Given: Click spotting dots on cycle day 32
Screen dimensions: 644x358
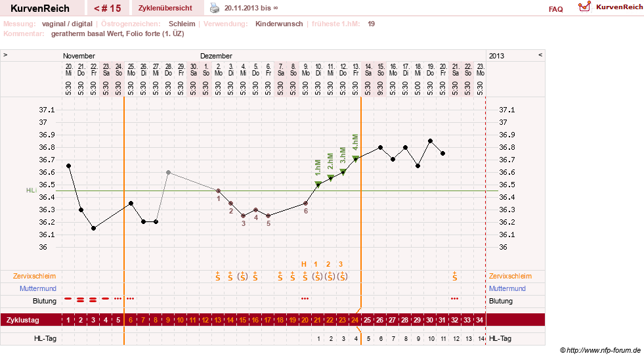Looking at the screenshot, I should tap(454, 298).
